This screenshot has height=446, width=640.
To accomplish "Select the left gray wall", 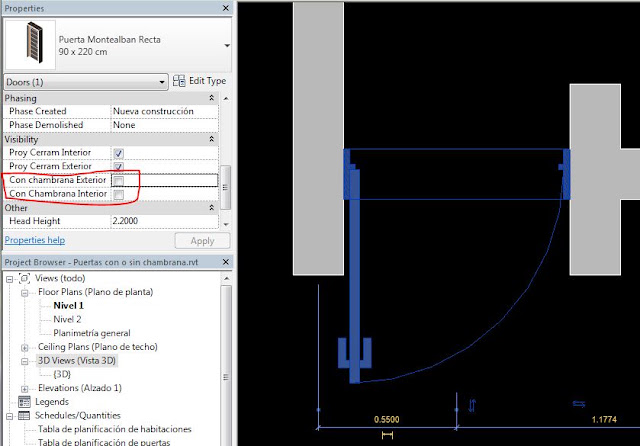I will pos(318,139).
